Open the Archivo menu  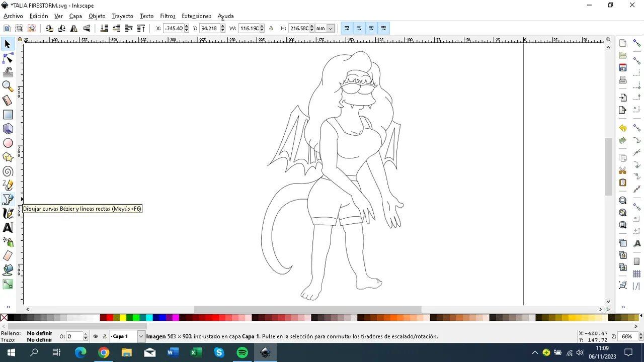click(13, 16)
